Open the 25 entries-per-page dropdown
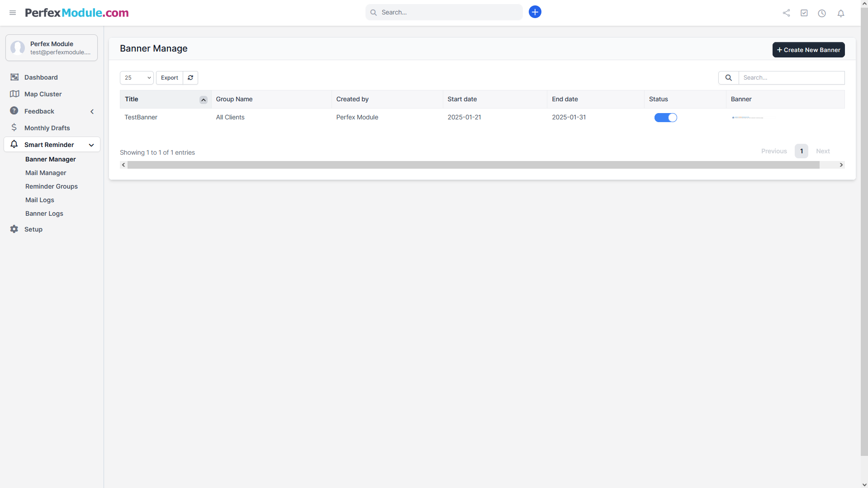Viewport: 868px width, 488px height. click(137, 78)
